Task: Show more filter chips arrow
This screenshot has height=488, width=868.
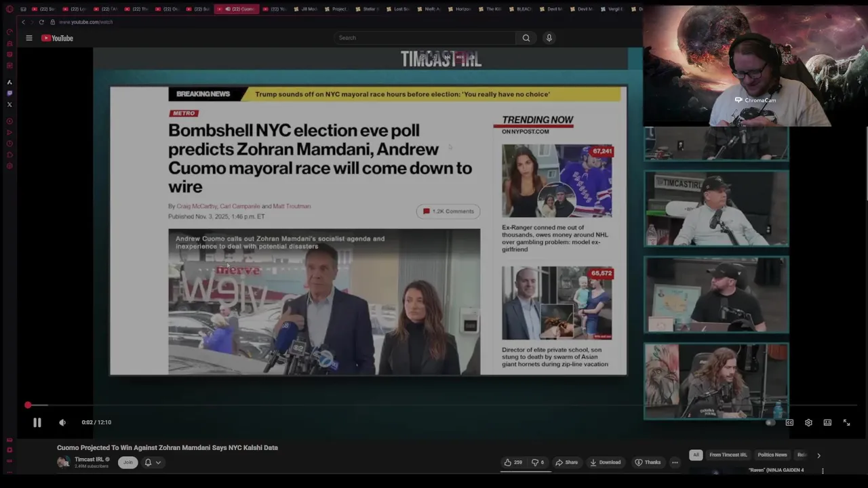Action: click(x=818, y=455)
